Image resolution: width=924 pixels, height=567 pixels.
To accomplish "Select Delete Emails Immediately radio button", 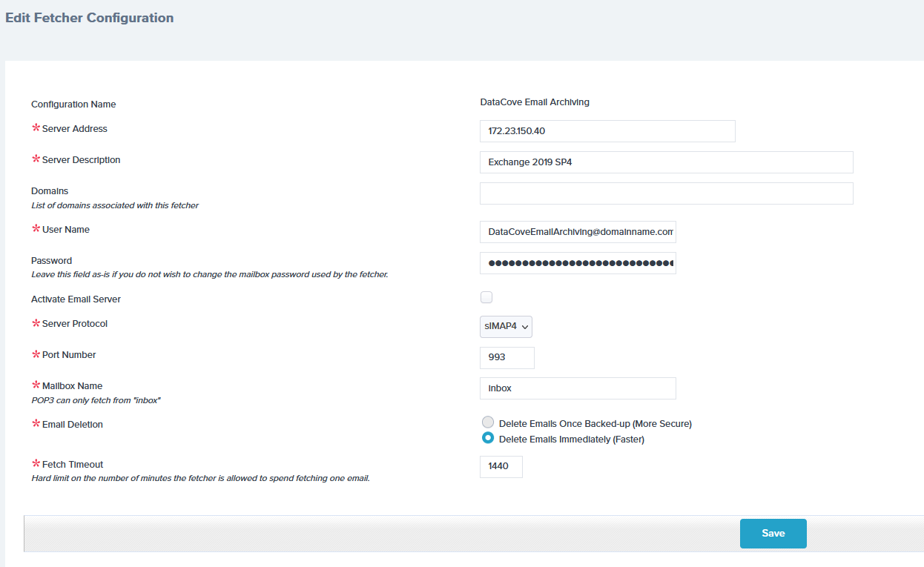I will coord(488,438).
